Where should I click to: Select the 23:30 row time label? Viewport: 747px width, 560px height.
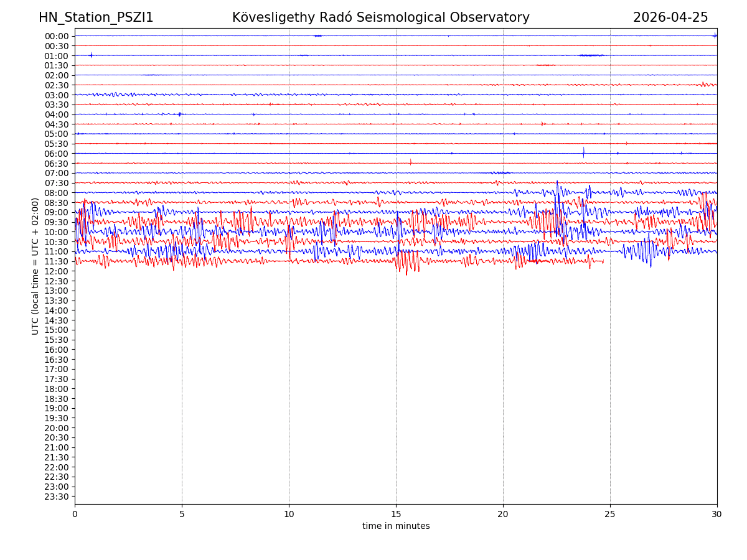click(x=57, y=497)
